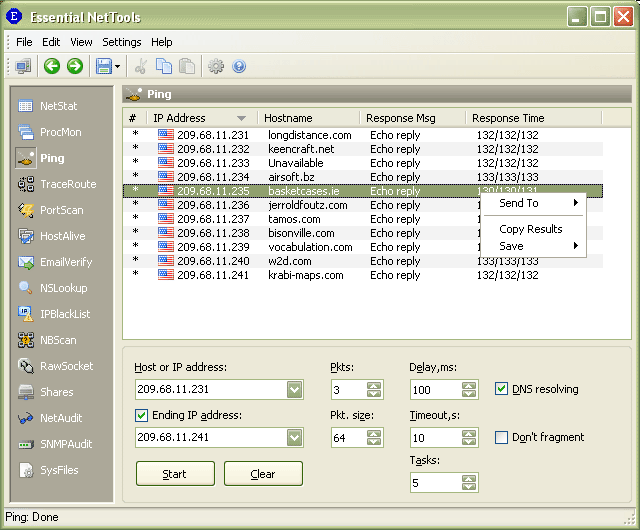
Task: Select the Ping tool in sidebar
Action: [x=40, y=158]
